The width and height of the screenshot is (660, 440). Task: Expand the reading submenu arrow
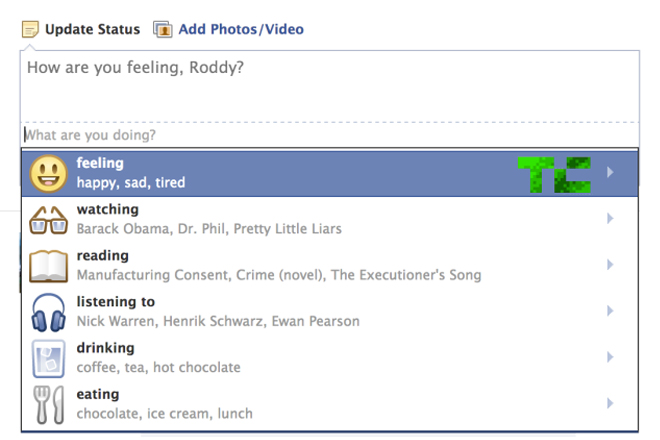click(x=610, y=265)
